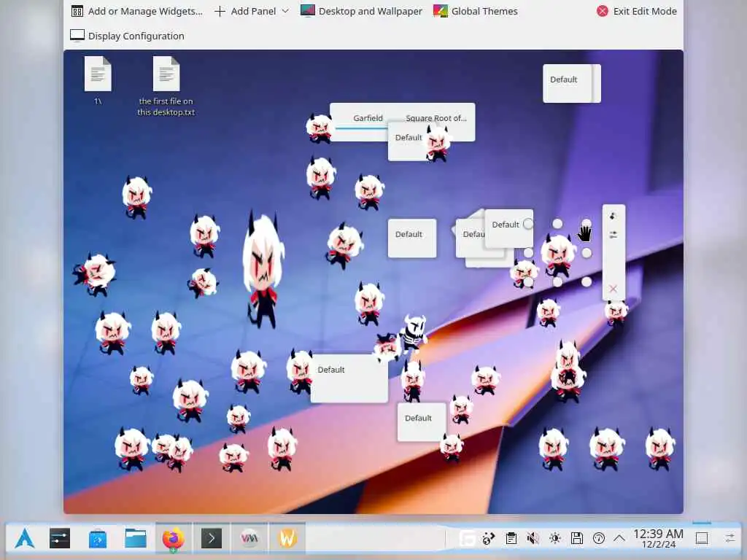Screen dimensions: 747x560
Task: Select the skeleton-masked character sprite
Action: 414,332
